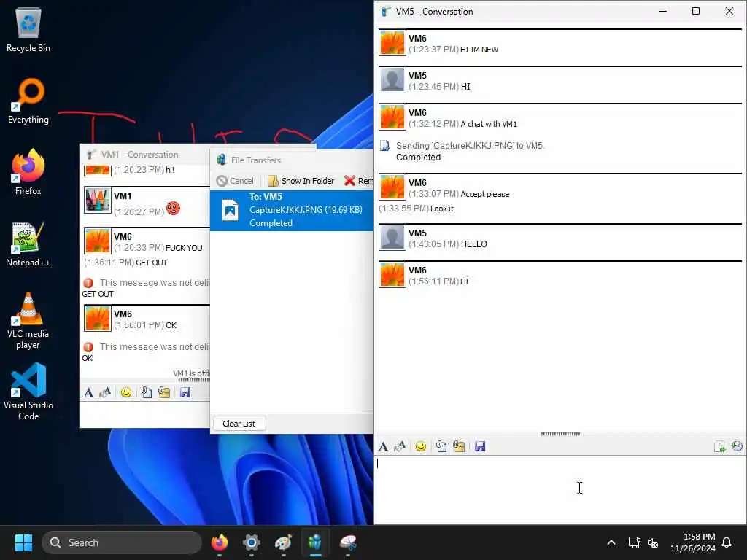
Task: Open Firefox from the taskbar
Action: 219,542
